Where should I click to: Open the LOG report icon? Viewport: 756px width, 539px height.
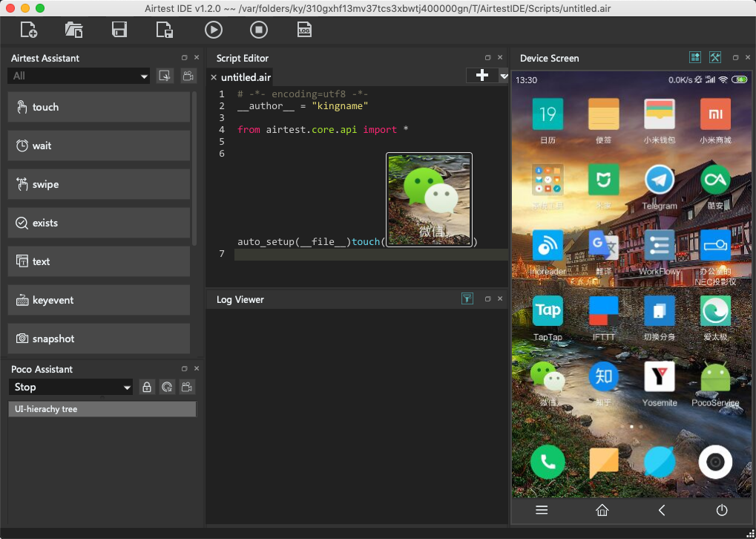pyautogui.click(x=304, y=30)
